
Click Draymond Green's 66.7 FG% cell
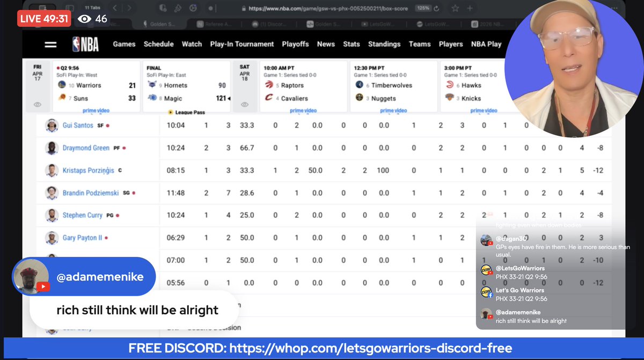click(x=247, y=148)
